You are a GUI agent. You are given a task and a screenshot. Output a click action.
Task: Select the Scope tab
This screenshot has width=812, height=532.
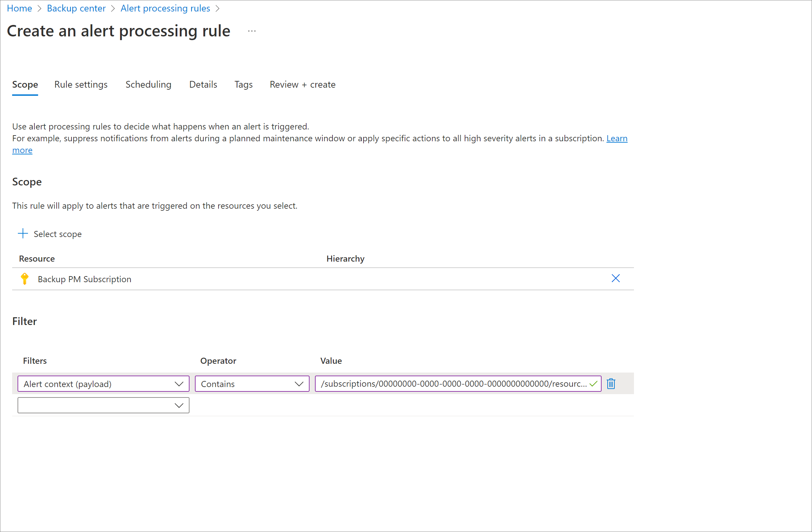(24, 84)
